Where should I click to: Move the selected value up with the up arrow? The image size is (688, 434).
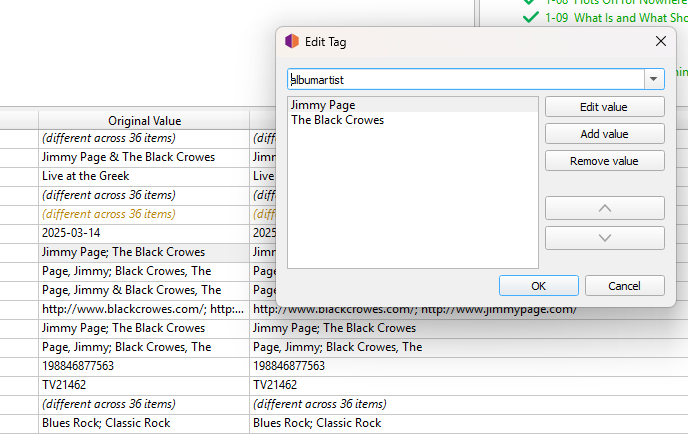(x=604, y=208)
